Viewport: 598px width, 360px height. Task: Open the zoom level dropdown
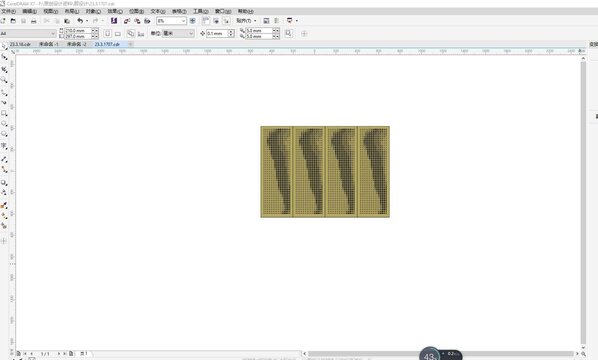point(183,21)
